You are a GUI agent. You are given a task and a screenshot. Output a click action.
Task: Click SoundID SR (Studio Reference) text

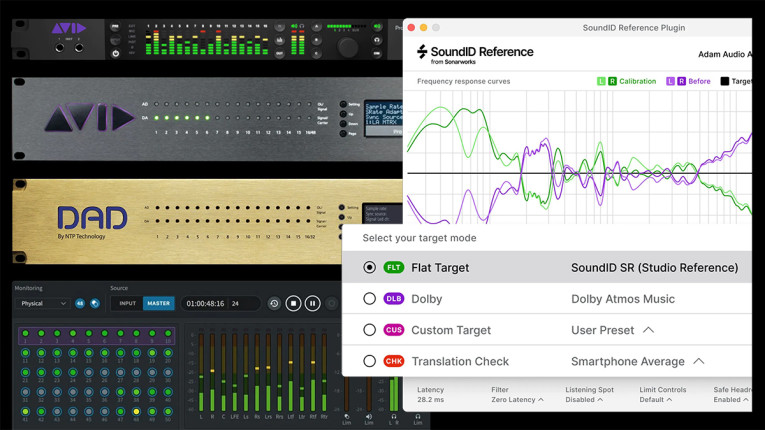(x=654, y=267)
